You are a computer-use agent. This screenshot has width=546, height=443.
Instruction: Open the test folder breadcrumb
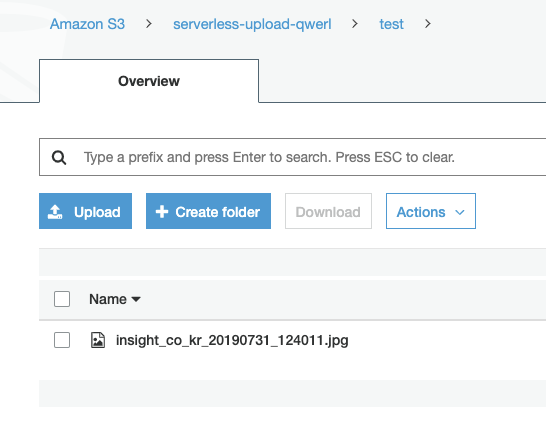point(391,24)
